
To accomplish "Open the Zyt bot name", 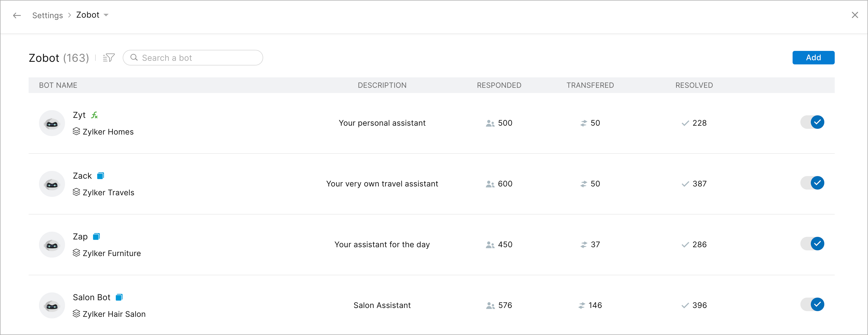I will (79, 115).
